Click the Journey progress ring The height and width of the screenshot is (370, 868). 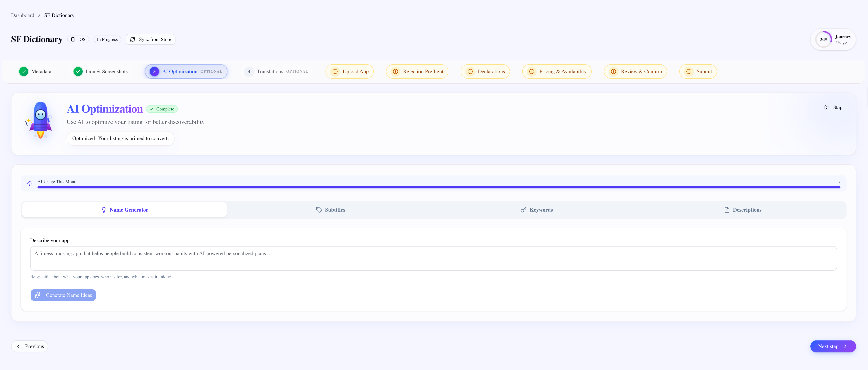click(823, 39)
